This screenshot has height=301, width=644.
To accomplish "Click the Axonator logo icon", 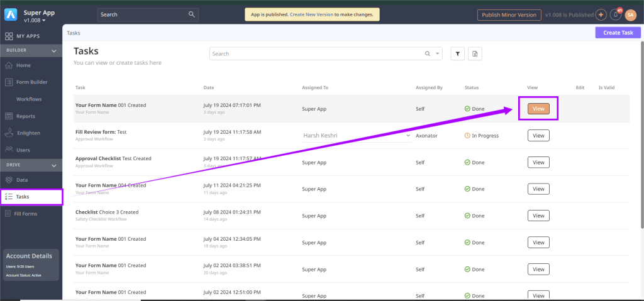I will (11, 15).
